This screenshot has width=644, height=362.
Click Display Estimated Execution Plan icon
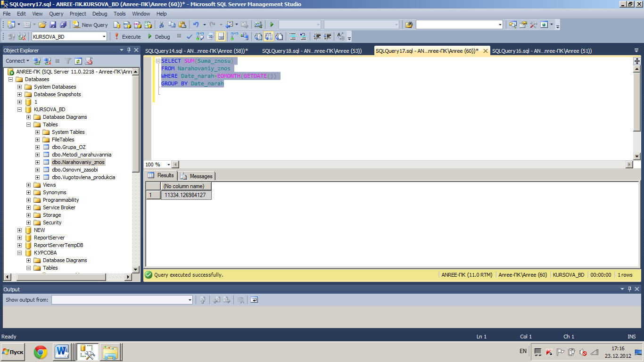pyautogui.click(x=200, y=36)
